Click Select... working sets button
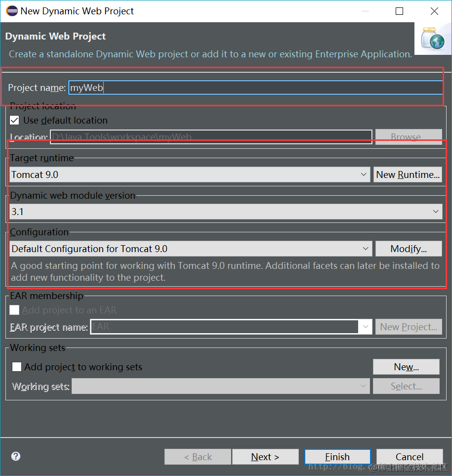Image resolution: width=452 pixels, height=476 pixels. pos(406,386)
